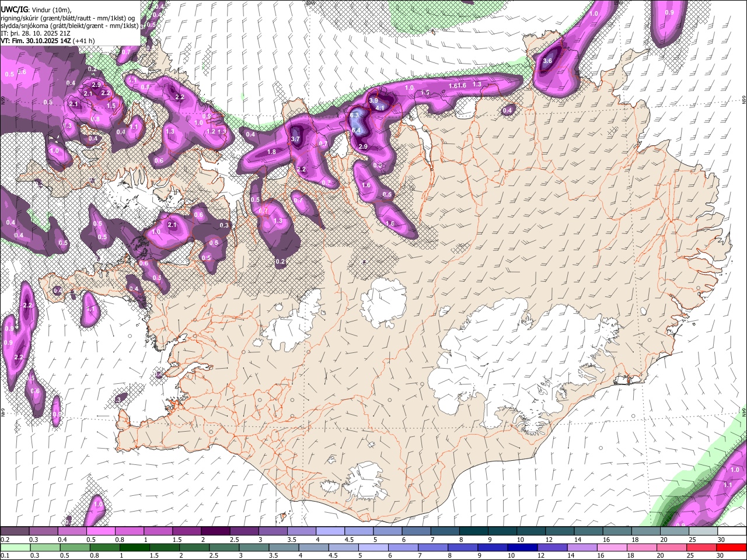Click the 4.1 value on the map
The height and width of the screenshot is (560, 747).
coord(379,108)
